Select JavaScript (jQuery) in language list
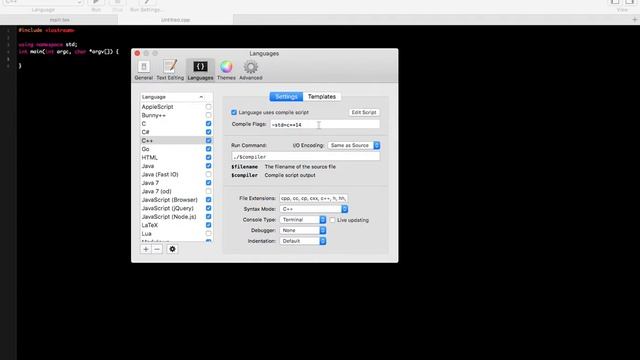640x360 pixels. click(x=167, y=208)
